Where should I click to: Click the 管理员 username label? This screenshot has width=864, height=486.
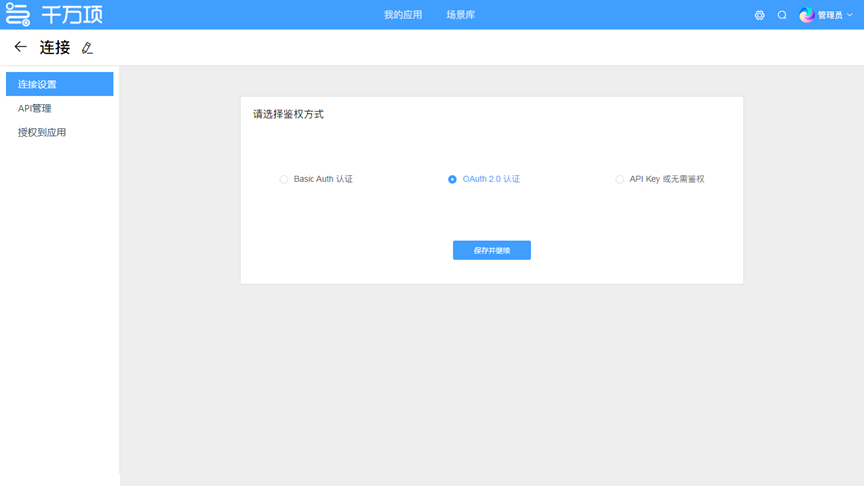(829, 15)
